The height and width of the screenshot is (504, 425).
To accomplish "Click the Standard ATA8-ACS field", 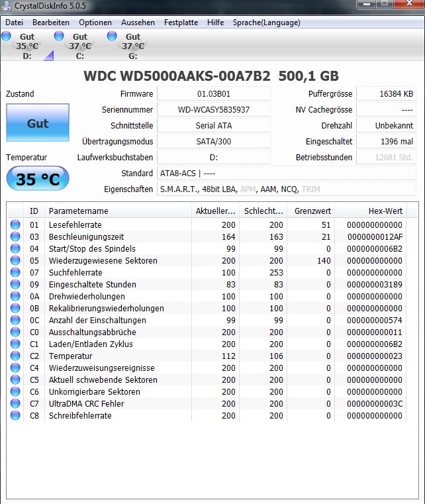I will 286,174.
